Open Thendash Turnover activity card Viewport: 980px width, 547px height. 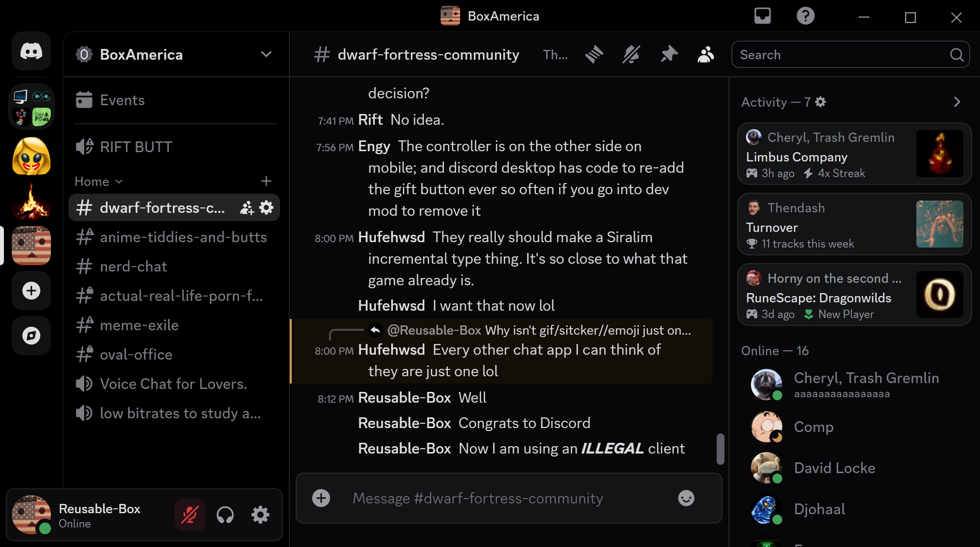(x=854, y=224)
